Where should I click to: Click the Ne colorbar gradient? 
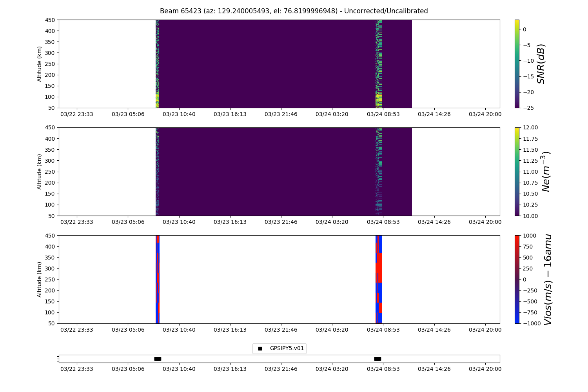(517, 171)
